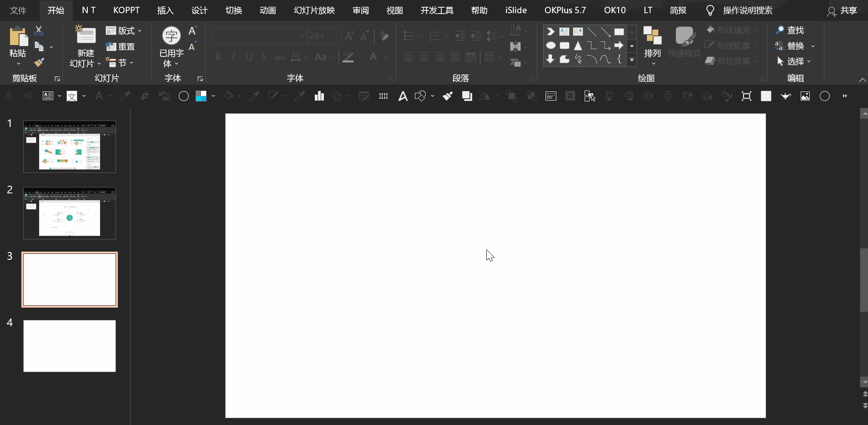The height and width of the screenshot is (425, 868).
Task: Open the iSlide ribbon tab
Action: (516, 10)
